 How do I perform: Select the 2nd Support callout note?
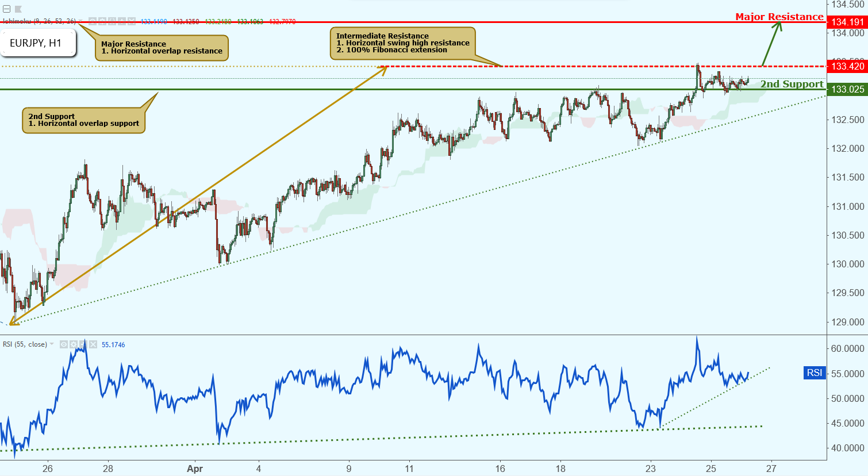coord(84,120)
